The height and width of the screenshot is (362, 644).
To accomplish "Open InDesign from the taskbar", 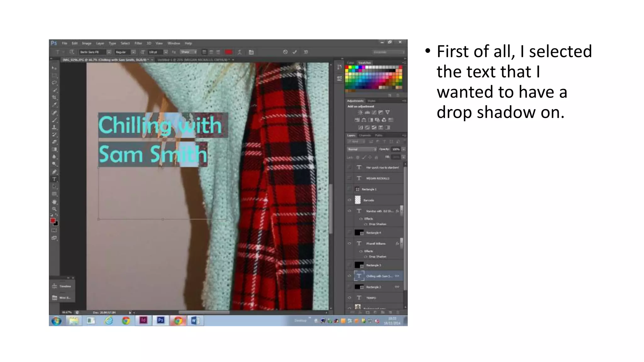I will (143, 320).
